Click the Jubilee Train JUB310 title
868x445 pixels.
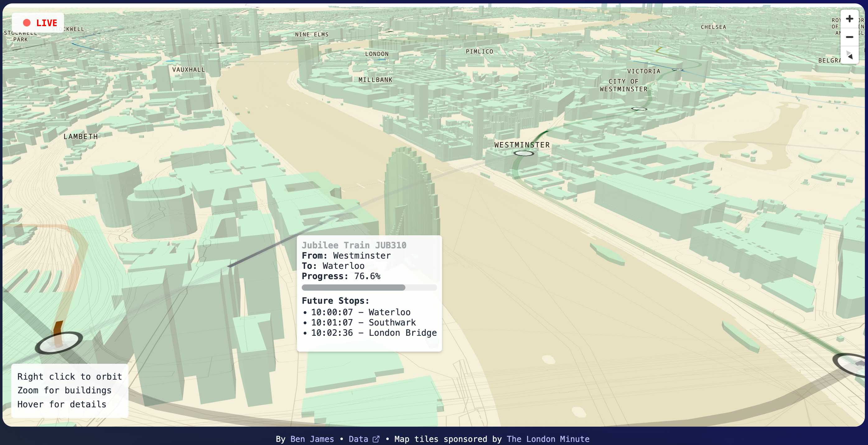pyautogui.click(x=354, y=245)
